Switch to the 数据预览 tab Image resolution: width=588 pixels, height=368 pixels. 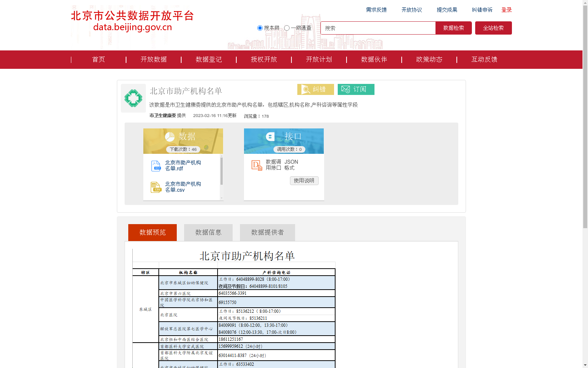tap(153, 233)
